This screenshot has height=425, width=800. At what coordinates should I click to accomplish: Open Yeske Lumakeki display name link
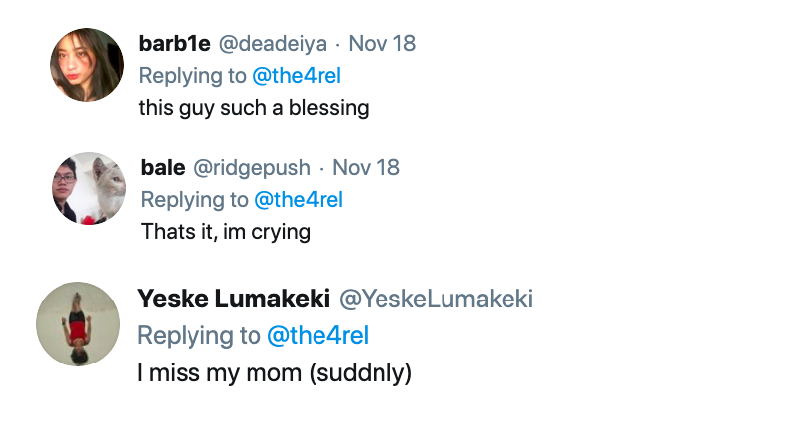click(232, 299)
